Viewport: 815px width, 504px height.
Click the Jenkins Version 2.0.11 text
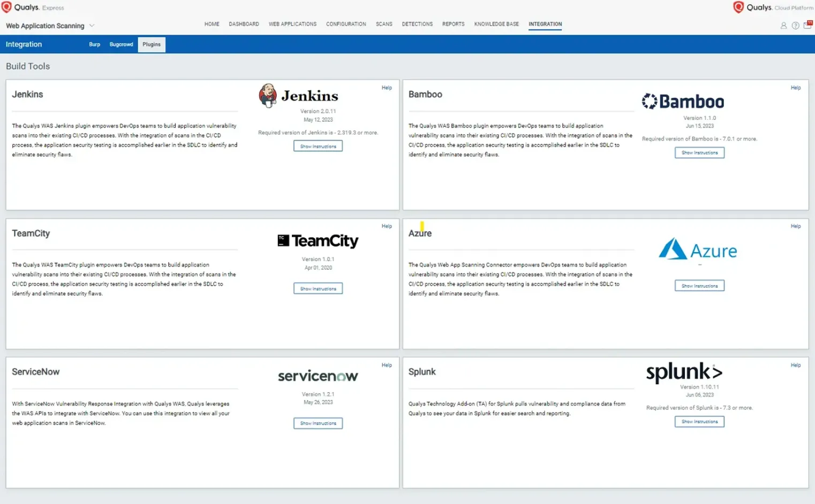tap(318, 111)
